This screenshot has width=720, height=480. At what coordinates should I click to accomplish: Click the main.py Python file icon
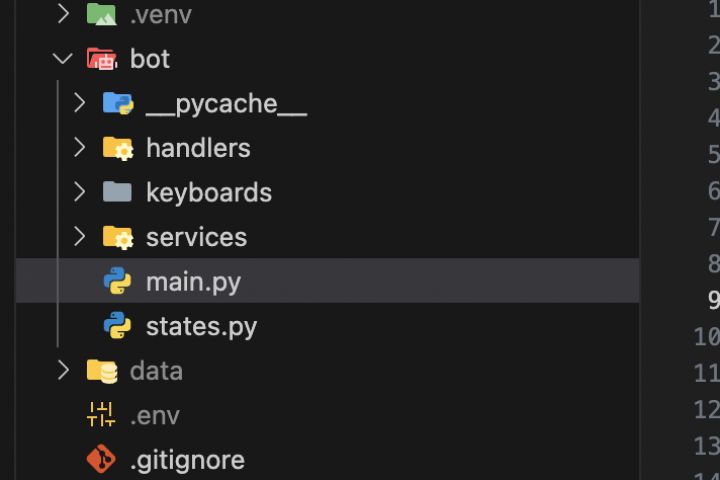point(117,282)
